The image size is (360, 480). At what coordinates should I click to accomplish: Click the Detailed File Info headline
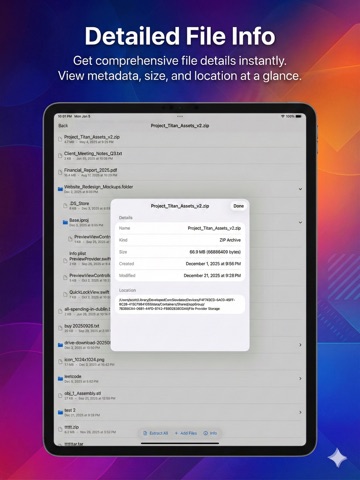180,36
